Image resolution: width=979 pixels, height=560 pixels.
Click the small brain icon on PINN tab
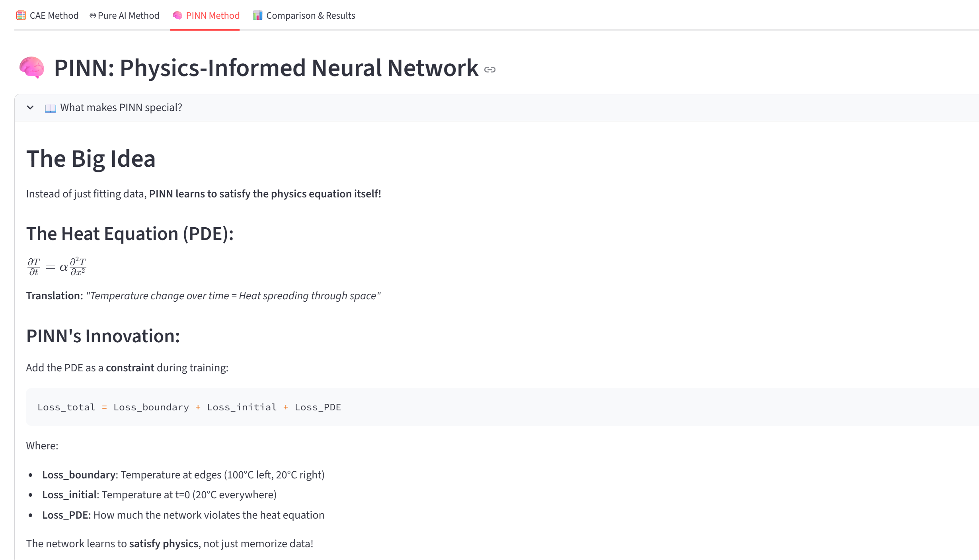pyautogui.click(x=177, y=16)
